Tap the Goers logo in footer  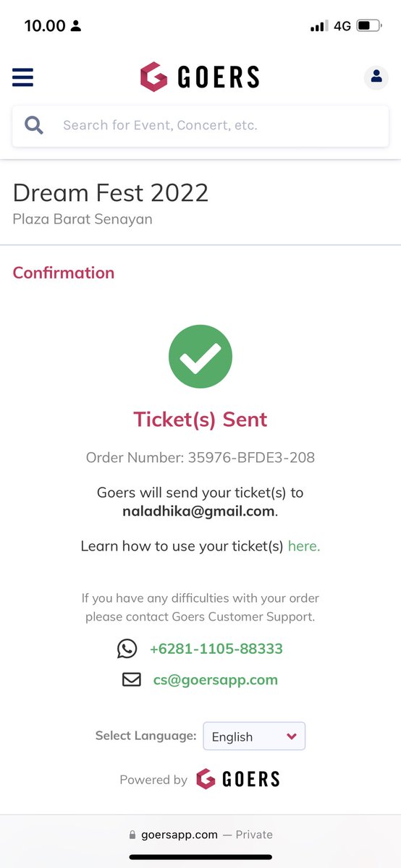(238, 779)
